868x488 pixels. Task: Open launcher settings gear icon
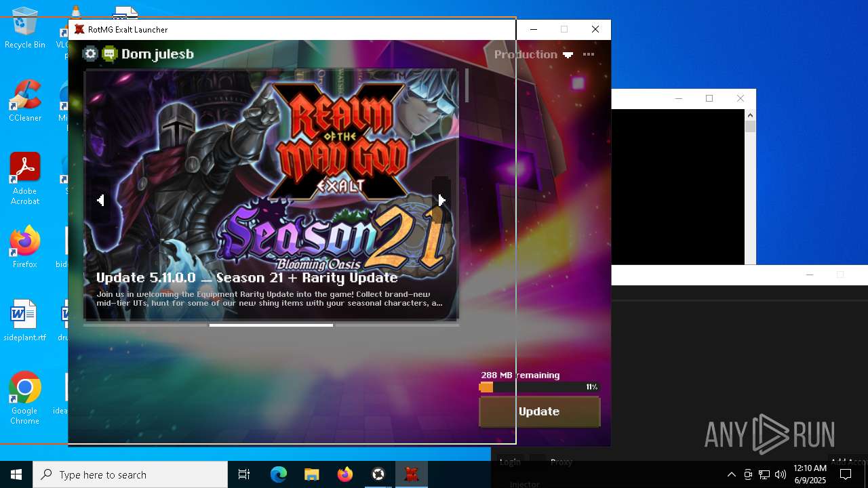click(x=90, y=54)
